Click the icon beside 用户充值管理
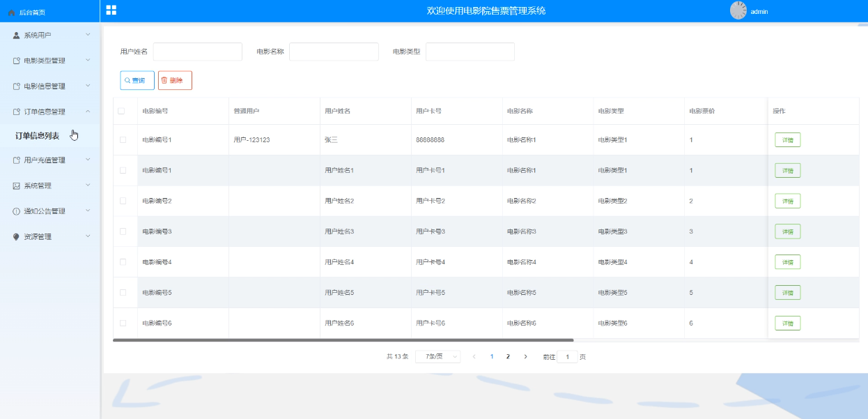The width and height of the screenshot is (868, 419). point(17,160)
